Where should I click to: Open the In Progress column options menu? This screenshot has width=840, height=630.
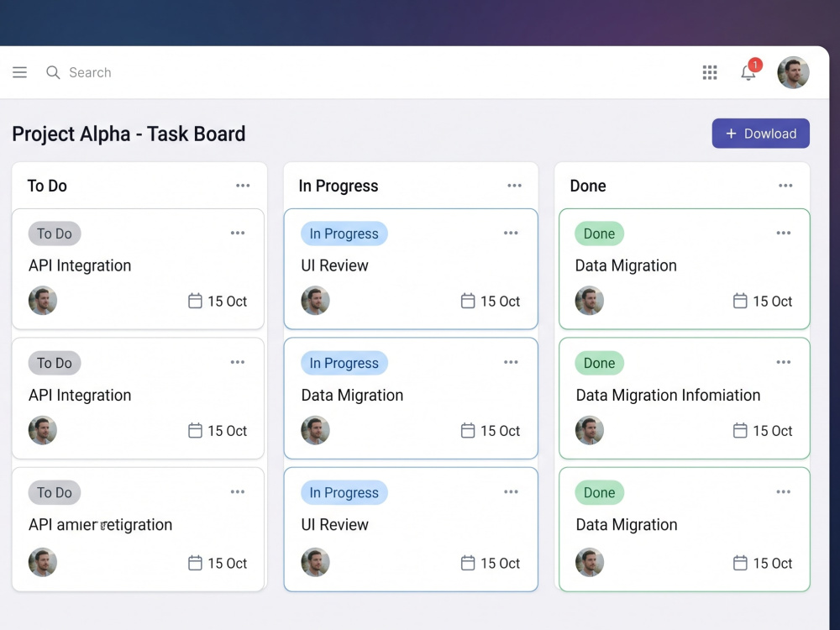(514, 186)
